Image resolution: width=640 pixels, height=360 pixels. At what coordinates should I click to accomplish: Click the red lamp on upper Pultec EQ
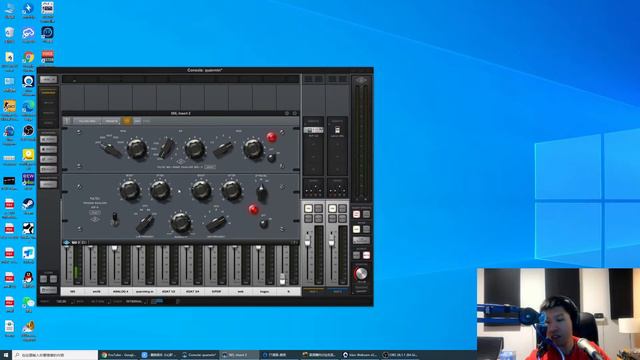pos(271,137)
